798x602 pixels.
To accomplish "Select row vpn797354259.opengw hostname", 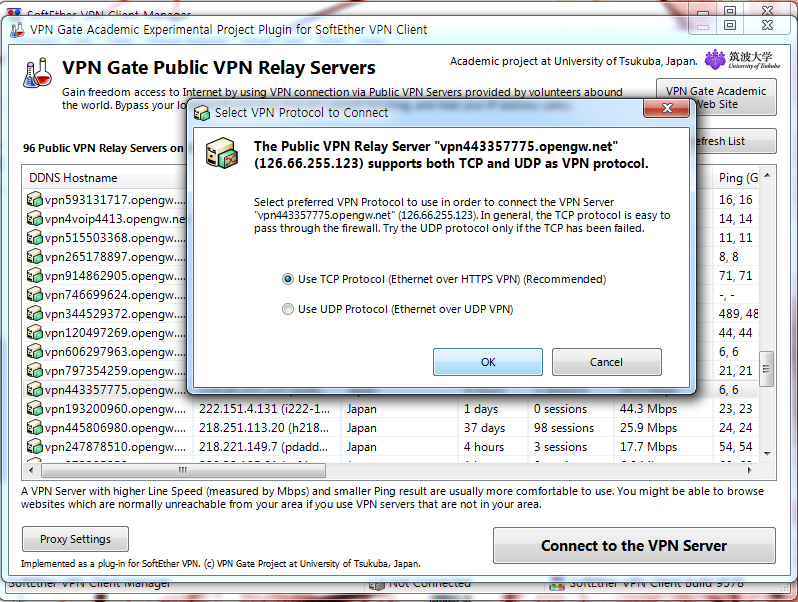I will pos(115,371).
